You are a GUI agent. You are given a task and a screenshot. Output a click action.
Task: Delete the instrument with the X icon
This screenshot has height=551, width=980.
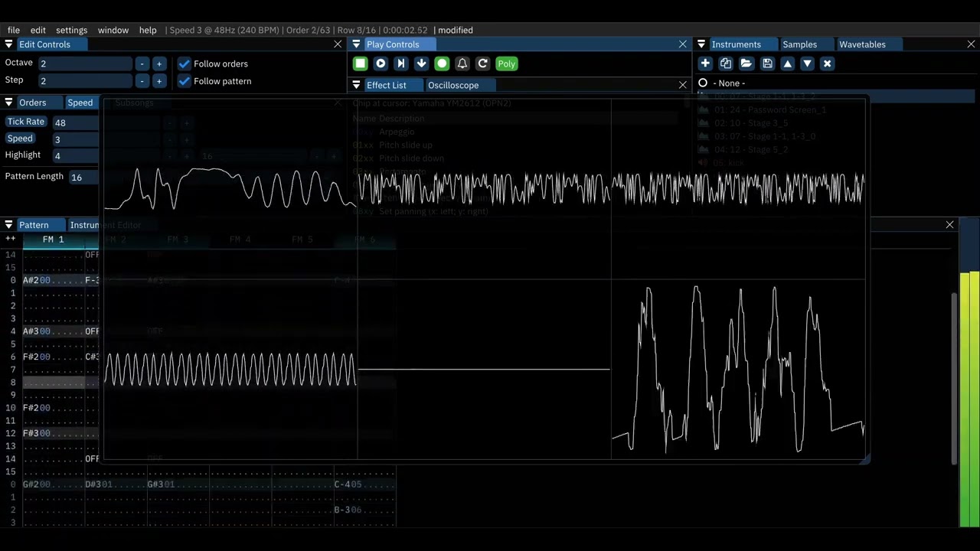click(827, 64)
